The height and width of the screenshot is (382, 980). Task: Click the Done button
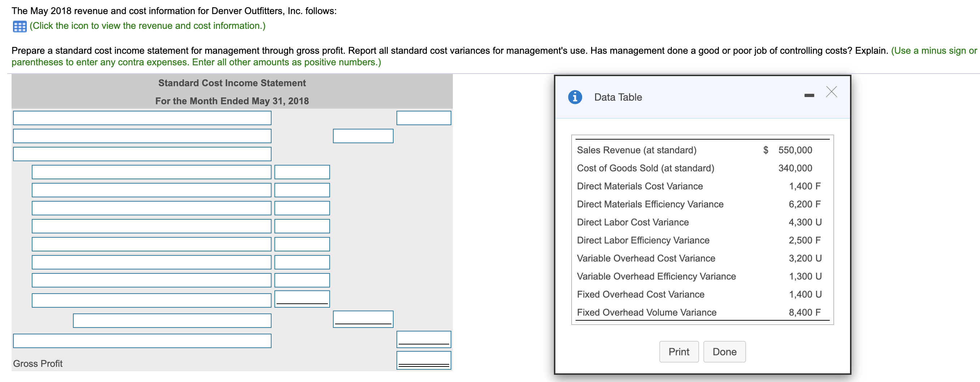(x=724, y=351)
